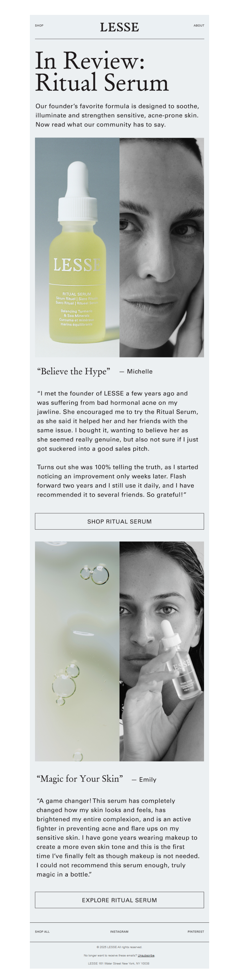Image resolution: width=239 pixels, height=980 pixels.
Task: Open the SHOP ALL footer link
Action: click(x=42, y=932)
